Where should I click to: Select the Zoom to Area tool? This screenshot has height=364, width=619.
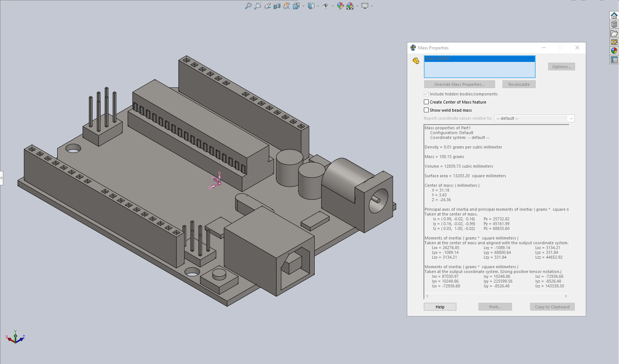point(258,6)
